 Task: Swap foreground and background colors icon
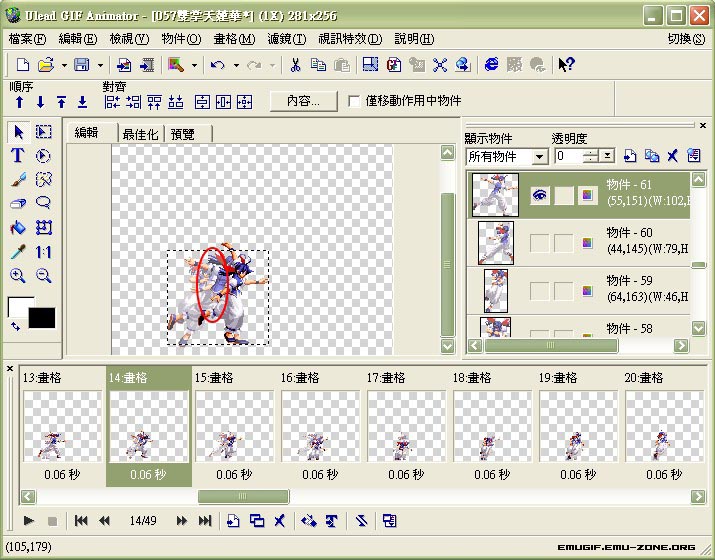pyautogui.click(x=16, y=326)
